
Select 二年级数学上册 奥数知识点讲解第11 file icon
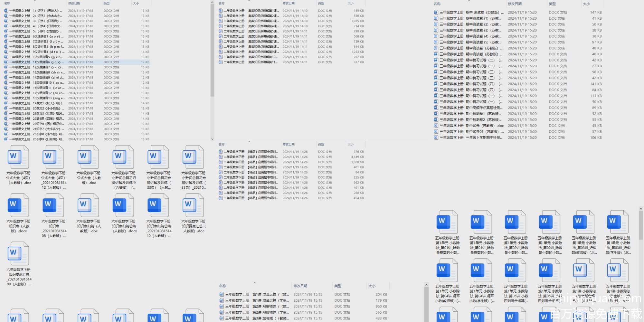click(x=221, y=62)
